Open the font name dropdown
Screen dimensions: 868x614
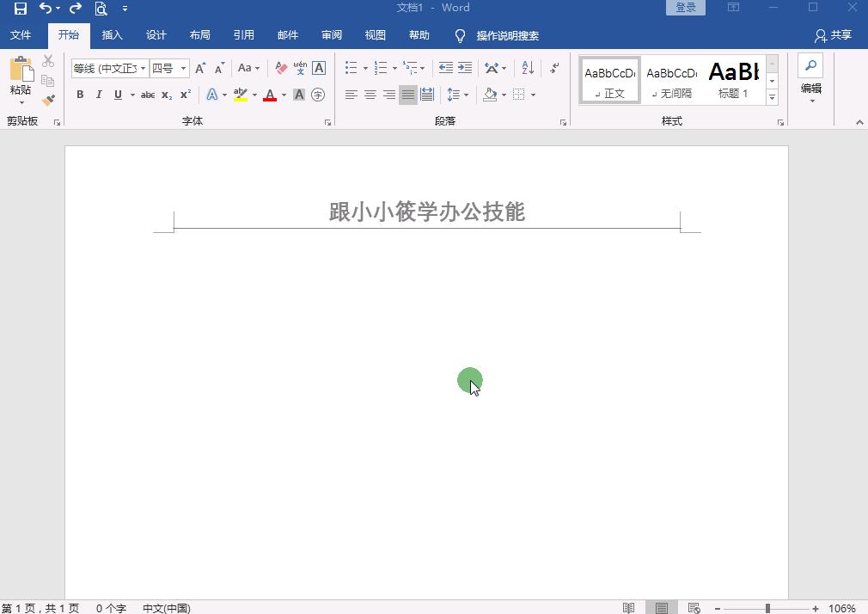[x=144, y=68]
